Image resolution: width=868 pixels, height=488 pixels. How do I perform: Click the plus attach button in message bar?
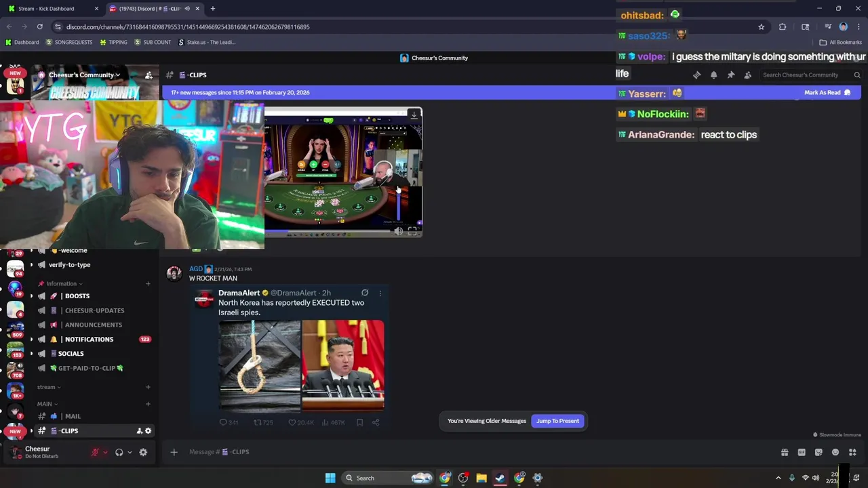[x=174, y=452]
